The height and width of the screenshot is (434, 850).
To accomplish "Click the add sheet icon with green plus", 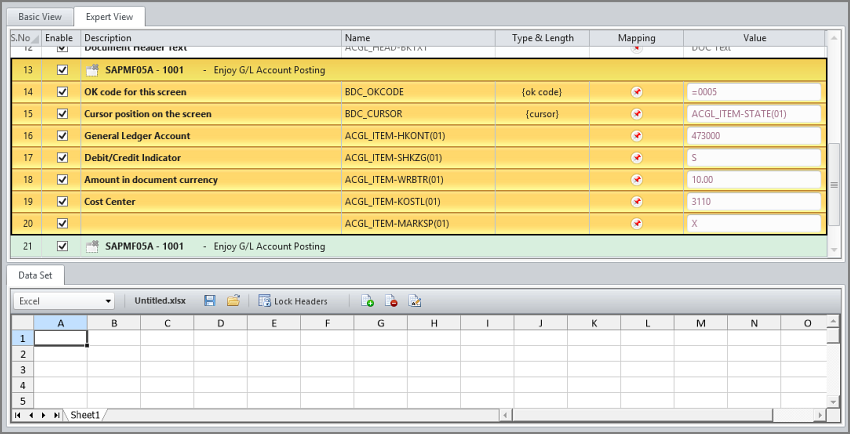I will pos(367,300).
